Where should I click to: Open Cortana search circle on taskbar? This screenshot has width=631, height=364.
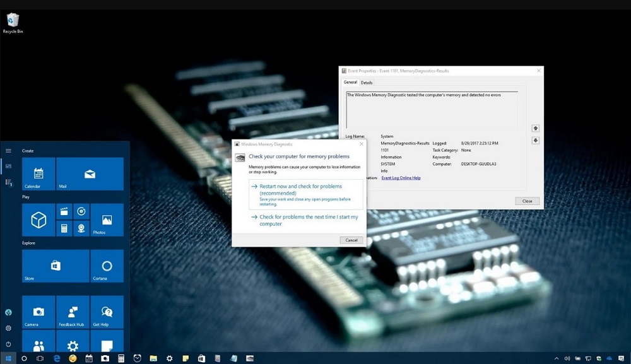(x=24, y=358)
